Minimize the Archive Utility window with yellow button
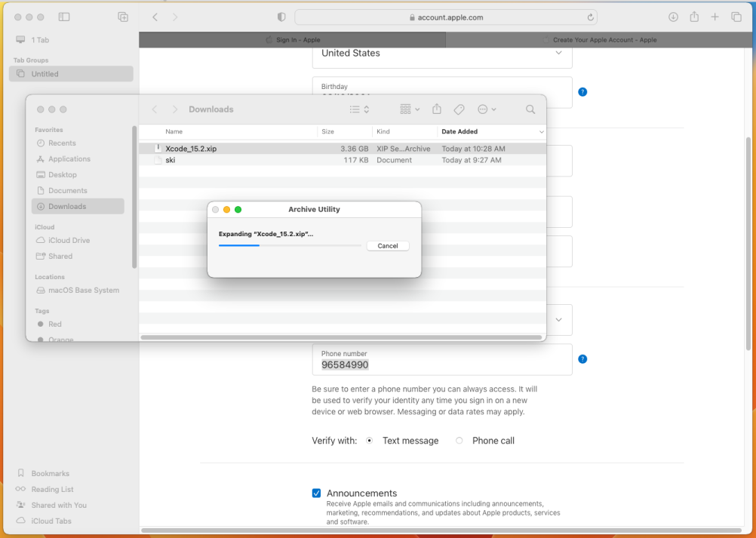The width and height of the screenshot is (756, 538). (x=226, y=209)
